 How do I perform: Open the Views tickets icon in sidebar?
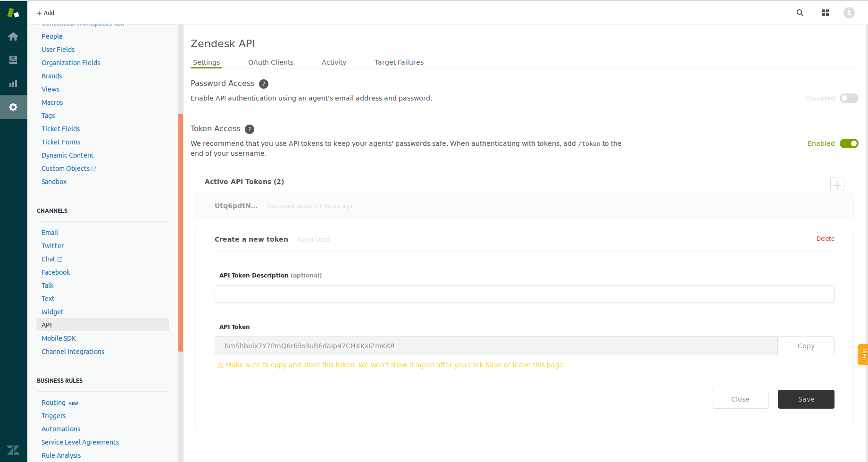tap(13, 60)
